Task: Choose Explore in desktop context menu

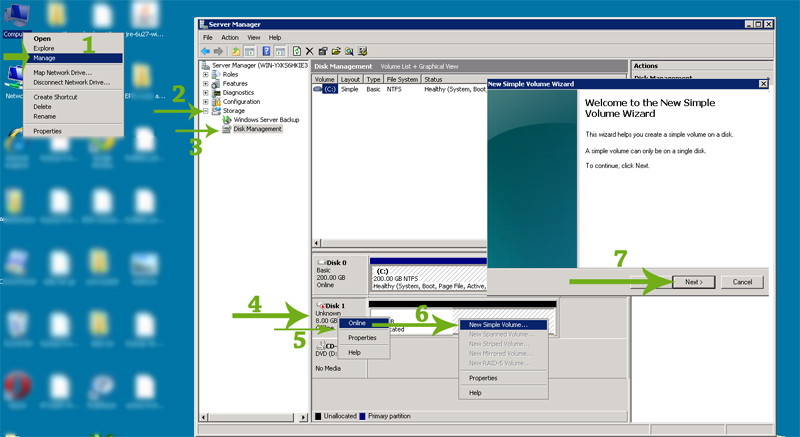Action: coord(73,48)
